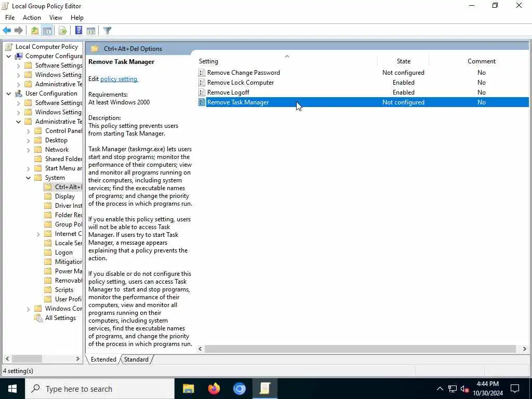
Task: Click the Remove Change Password policy icon
Action: click(202, 73)
